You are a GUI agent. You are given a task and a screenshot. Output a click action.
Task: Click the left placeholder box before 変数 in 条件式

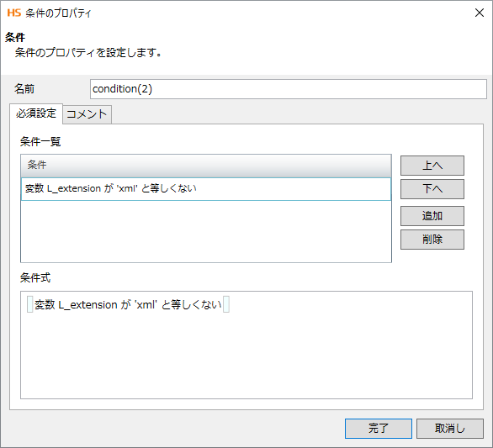pyautogui.click(x=30, y=304)
